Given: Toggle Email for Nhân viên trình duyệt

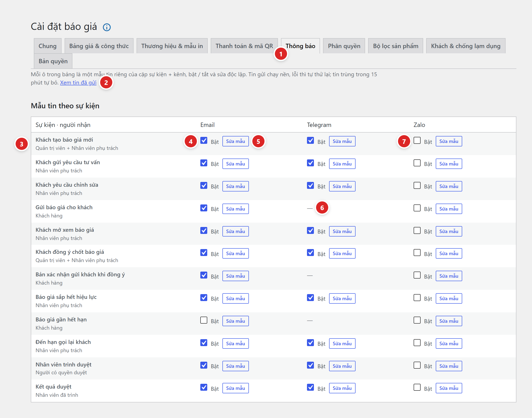Looking at the screenshot, I should click(x=204, y=365).
